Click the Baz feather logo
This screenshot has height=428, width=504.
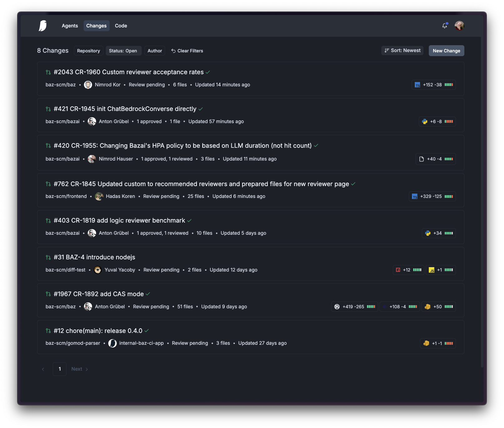click(x=43, y=26)
